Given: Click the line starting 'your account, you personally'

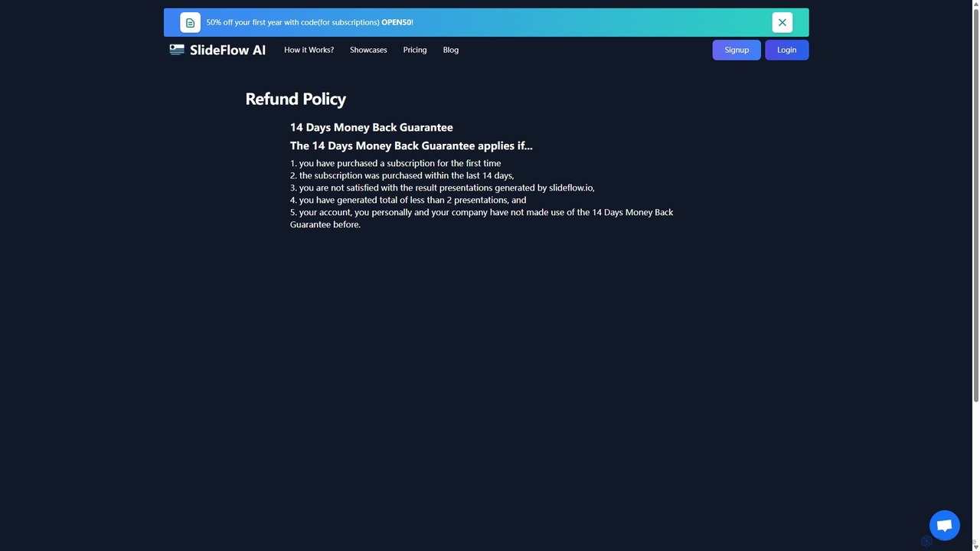Looking at the screenshot, I should pos(482,218).
